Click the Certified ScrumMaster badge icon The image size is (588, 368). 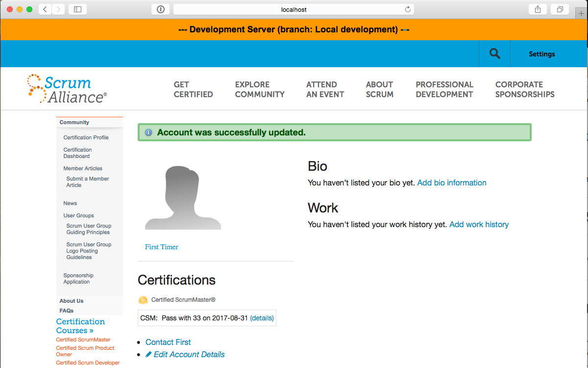point(143,300)
